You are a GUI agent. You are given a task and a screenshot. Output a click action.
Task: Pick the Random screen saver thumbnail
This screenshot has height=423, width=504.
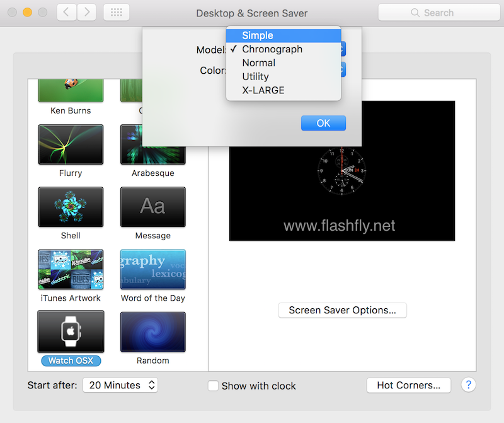pyautogui.click(x=153, y=332)
